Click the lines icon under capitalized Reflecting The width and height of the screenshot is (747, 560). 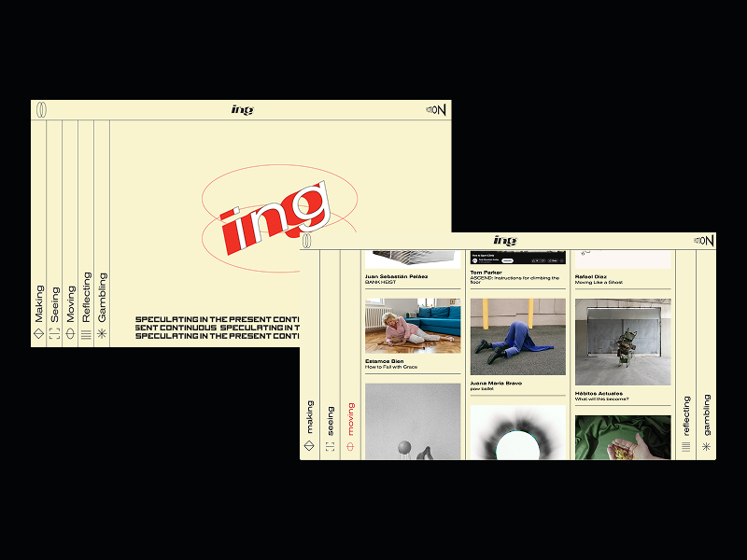click(87, 333)
